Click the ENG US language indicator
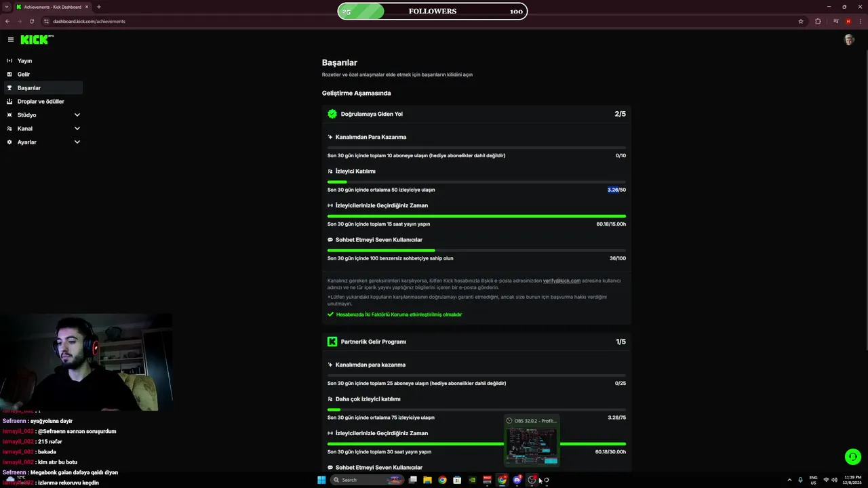This screenshot has width=868, height=488. (813, 480)
